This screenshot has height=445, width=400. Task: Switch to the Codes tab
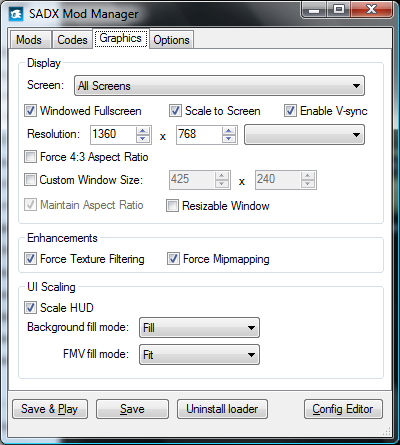(x=72, y=40)
